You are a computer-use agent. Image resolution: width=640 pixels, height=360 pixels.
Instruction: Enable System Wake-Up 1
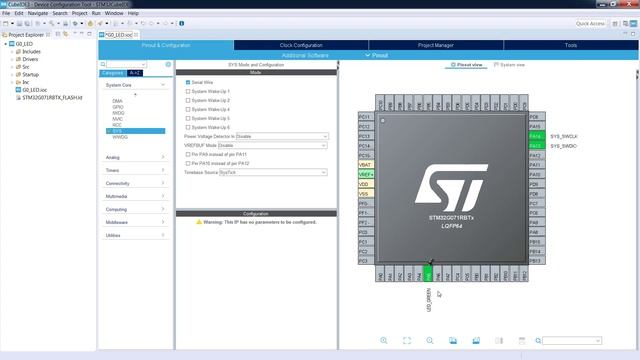click(x=188, y=91)
